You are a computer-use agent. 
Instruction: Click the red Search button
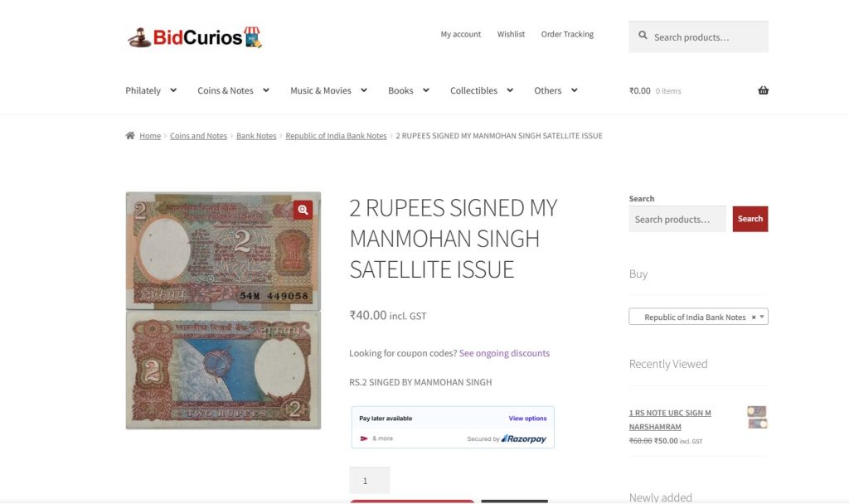pyautogui.click(x=750, y=219)
